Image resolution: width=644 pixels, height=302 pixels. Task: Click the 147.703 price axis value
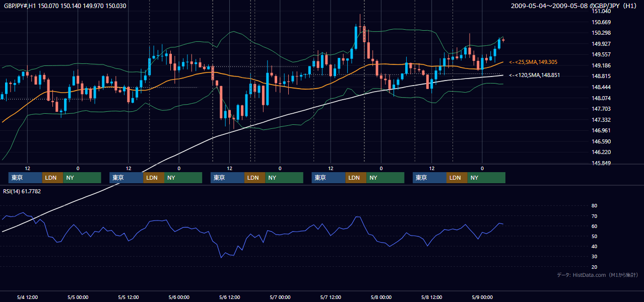(x=601, y=109)
